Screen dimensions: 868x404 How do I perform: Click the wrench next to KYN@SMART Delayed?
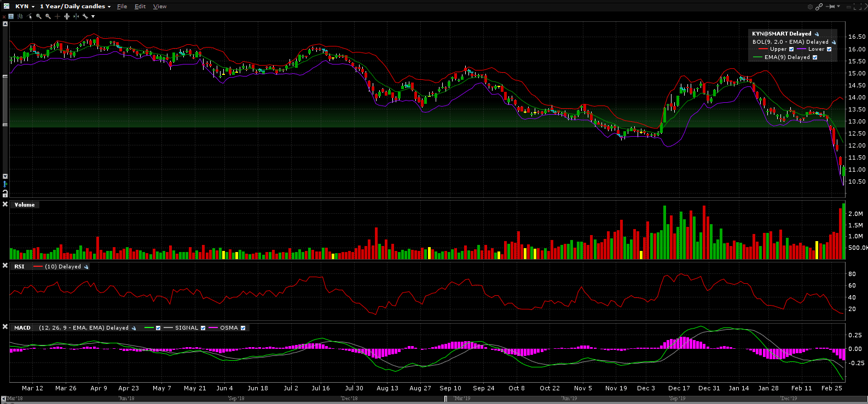click(x=817, y=34)
